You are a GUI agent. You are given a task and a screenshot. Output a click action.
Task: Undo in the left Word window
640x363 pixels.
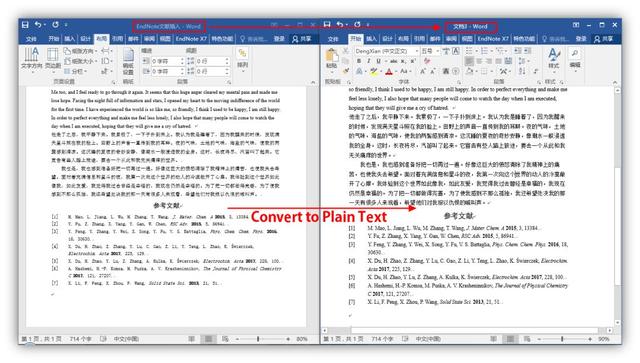38,25
